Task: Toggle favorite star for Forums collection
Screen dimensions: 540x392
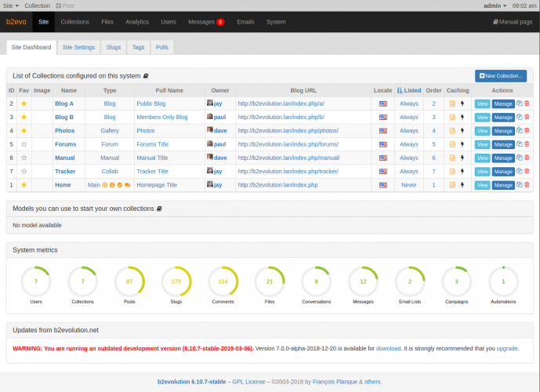Action: click(24, 144)
